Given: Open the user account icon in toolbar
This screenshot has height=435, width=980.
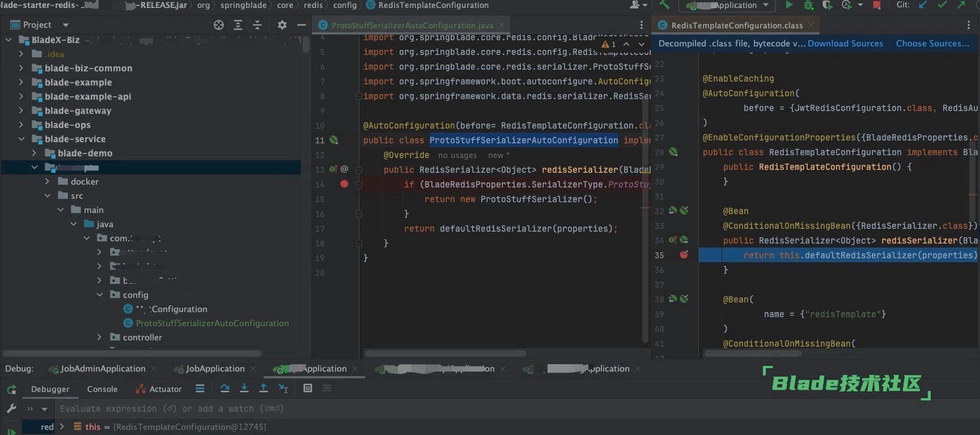Looking at the screenshot, I should pyautogui.click(x=637, y=5).
